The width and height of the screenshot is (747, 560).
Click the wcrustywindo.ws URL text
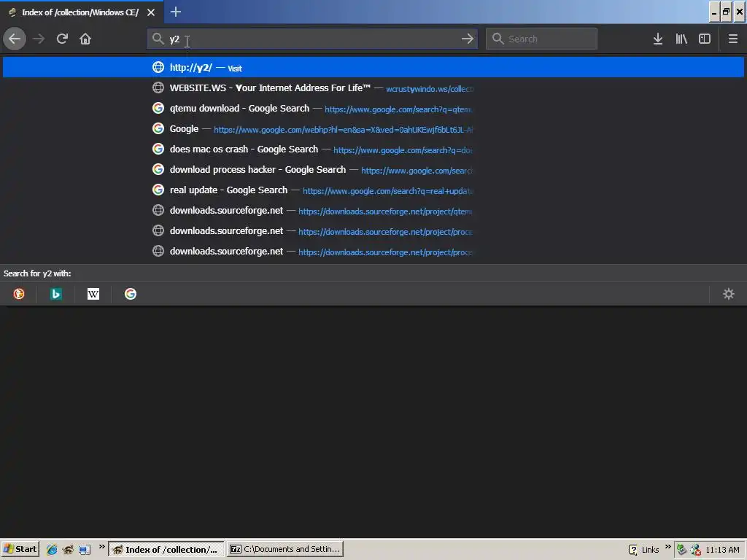(x=430, y=89)
